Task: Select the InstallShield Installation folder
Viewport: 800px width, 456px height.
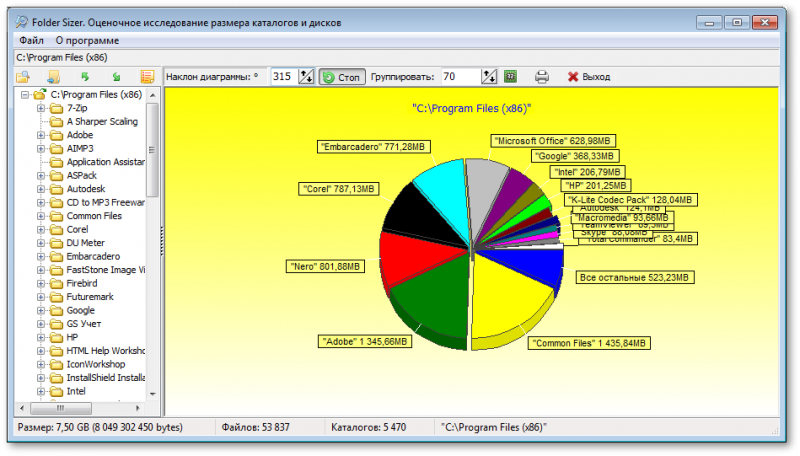Action: [106, 378]
